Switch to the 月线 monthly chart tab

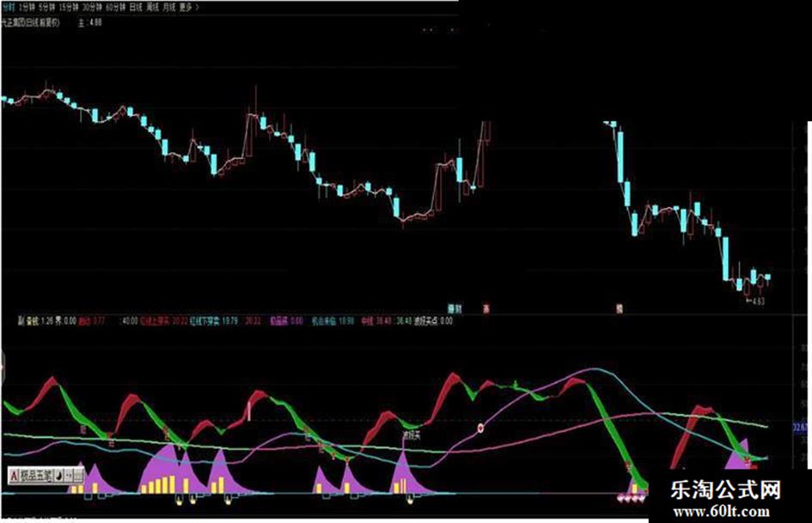pos(168,8)
